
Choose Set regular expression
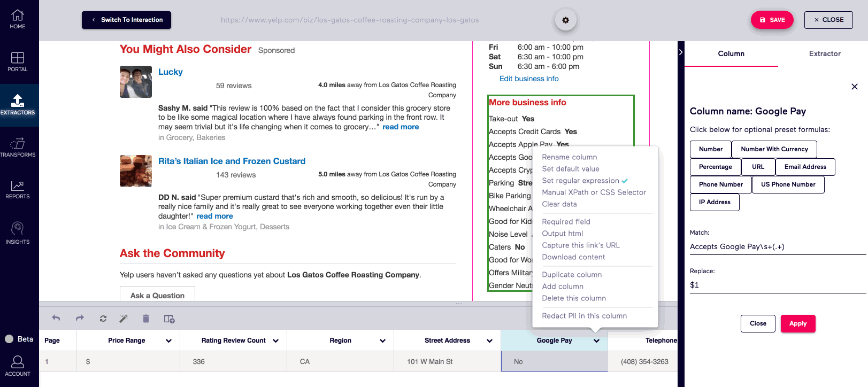(x=580, y=181)
